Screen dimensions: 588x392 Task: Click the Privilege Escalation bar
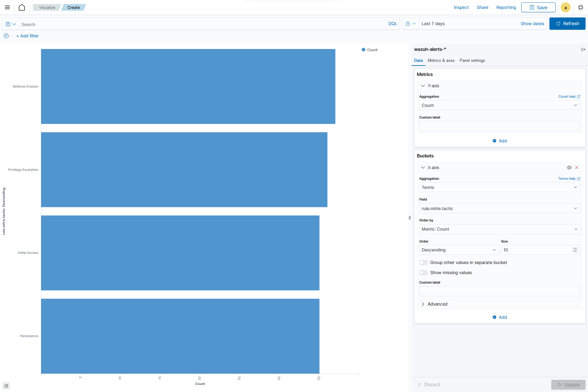coord(184,170)
